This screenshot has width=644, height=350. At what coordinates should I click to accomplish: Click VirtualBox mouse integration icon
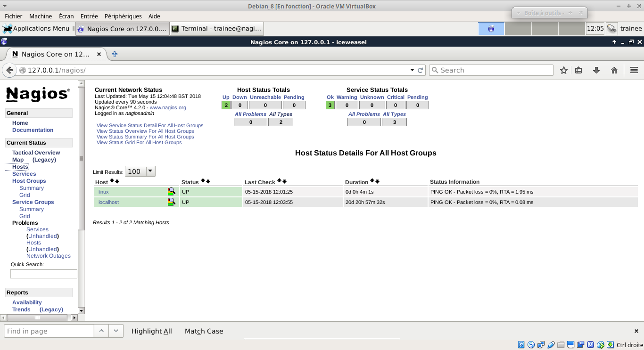tap(600, 345)
